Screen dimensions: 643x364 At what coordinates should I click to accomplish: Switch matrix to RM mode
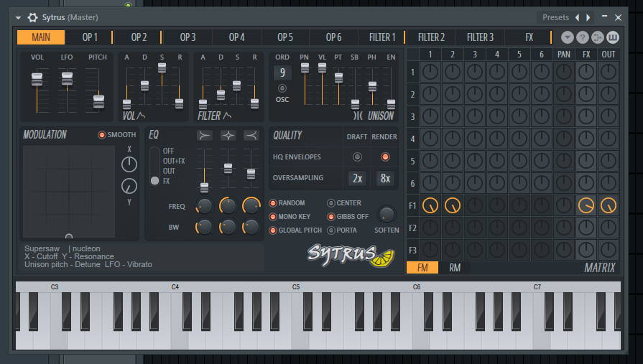click(454, 268)
